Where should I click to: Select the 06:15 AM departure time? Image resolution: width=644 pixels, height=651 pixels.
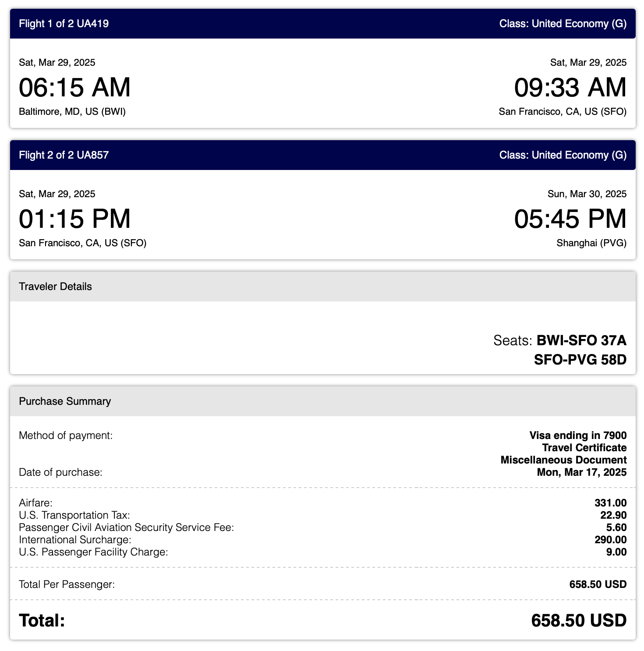click(74, 87)
